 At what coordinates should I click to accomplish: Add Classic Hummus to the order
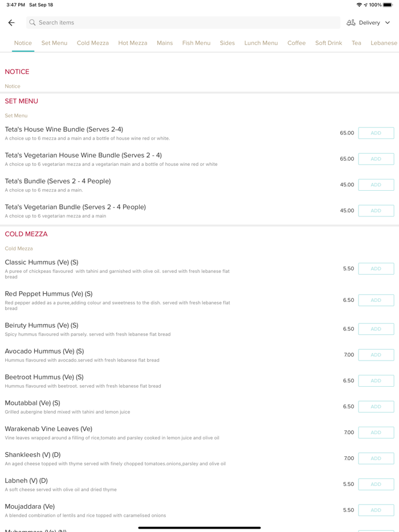(376, 269)
